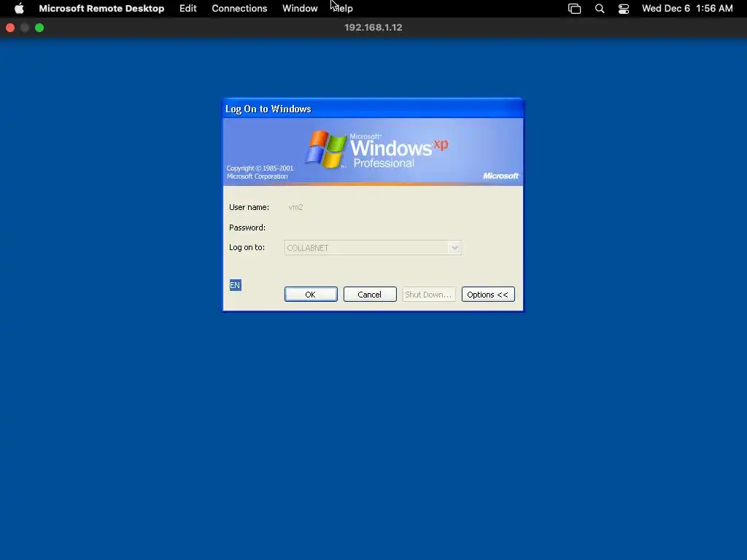This screenshot has width=747, height=560.
Task: Click the Stage Manager windows icon in menu bar
Action: click(x=575, y=9)
